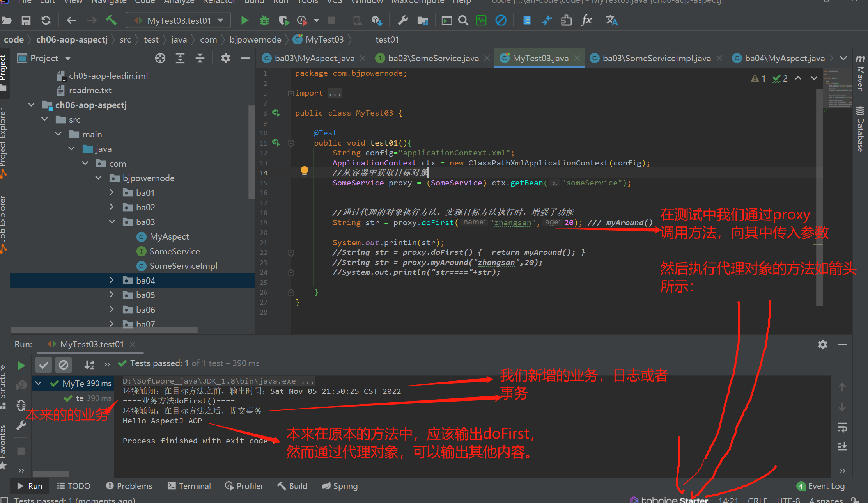868x503 pixels.
Task: Toggle Show Passed tests checkmark button
Action: pos(44,365)
